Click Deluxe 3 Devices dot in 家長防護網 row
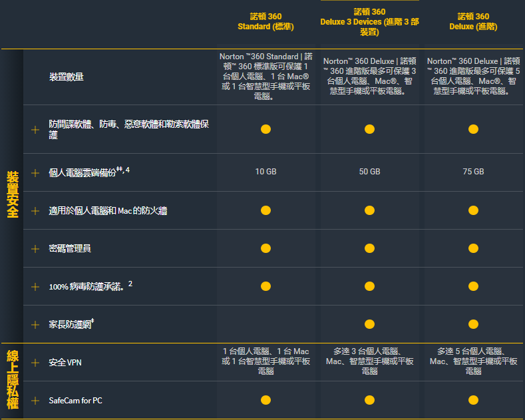Image resolution: width=525 pixels, height=420 pixels. tap(369, 324)
